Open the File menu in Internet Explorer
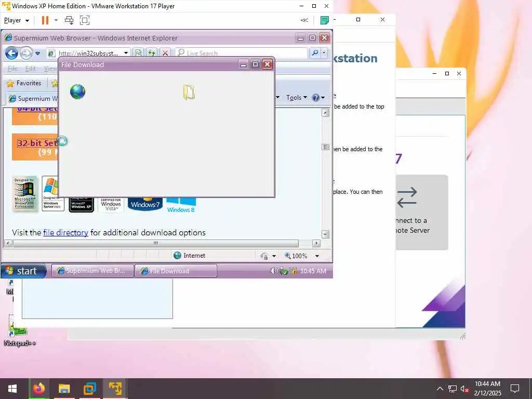 pos(12,69)
